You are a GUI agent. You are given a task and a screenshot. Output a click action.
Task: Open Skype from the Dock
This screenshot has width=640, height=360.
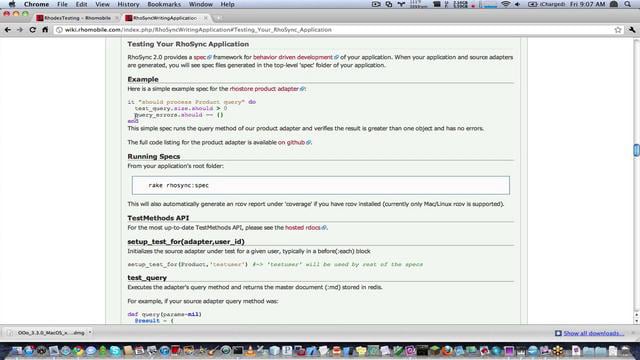pyautogui.click(x=115, y=351)
